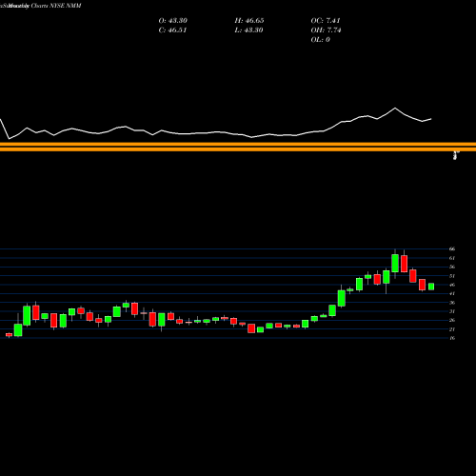The image size is (476, 476).
Task: Click the last green candle near 46
Action: coord(431,287)
